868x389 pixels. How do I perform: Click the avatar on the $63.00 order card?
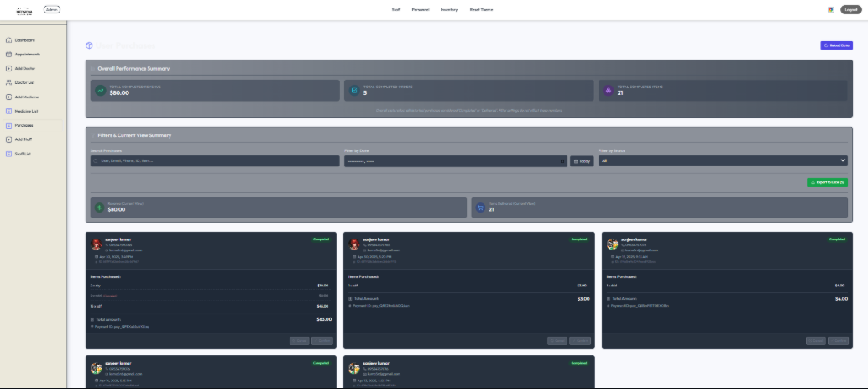[96, 244]
